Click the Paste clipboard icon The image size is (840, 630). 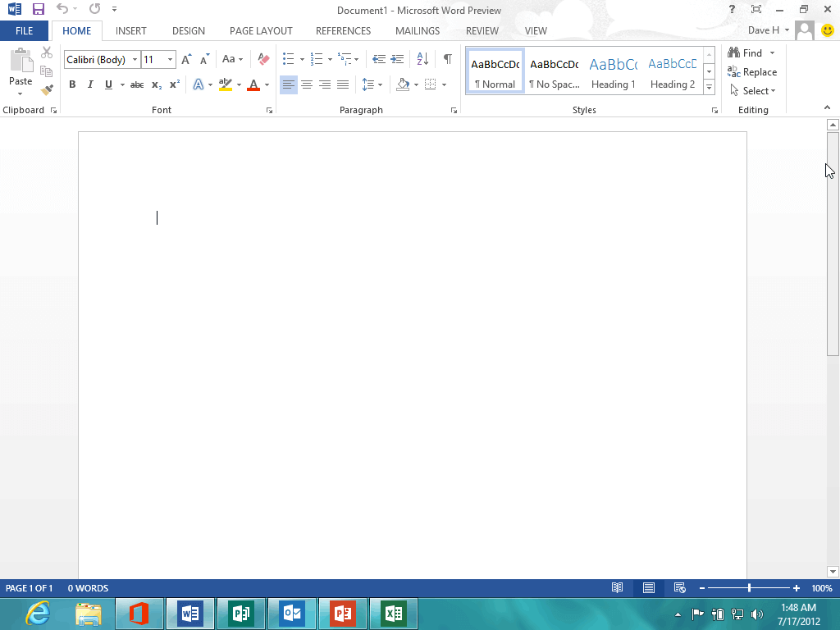click(x=21, y=61)
